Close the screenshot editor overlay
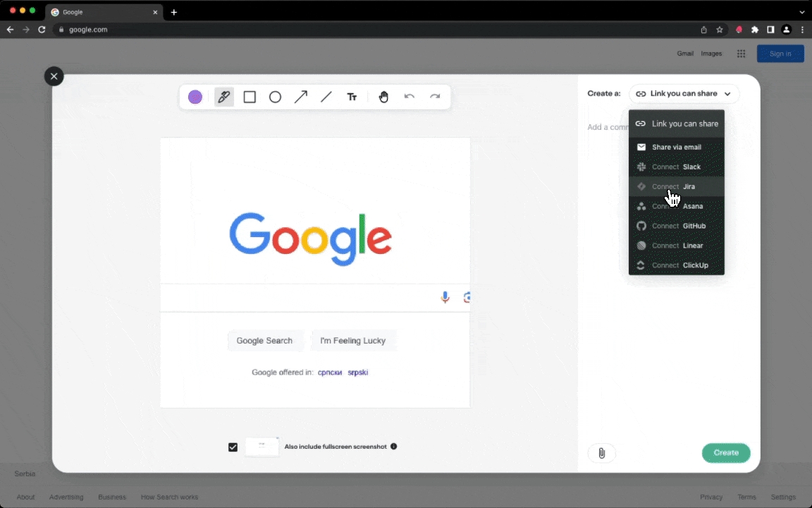The image size is (812, 508). click(54, 76)
